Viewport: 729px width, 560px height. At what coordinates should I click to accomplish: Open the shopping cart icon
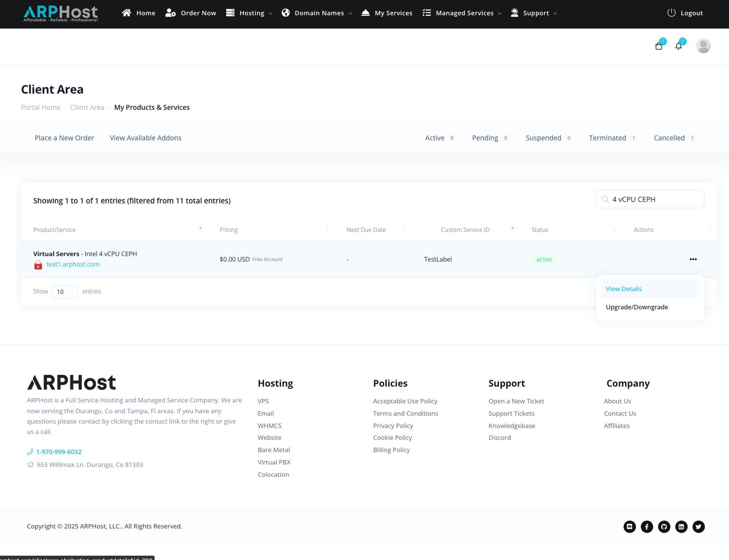pos(659,46)
